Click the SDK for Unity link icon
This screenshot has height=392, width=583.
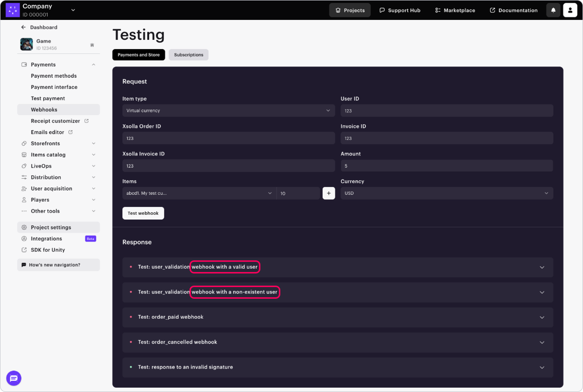[x=24, y=250]
